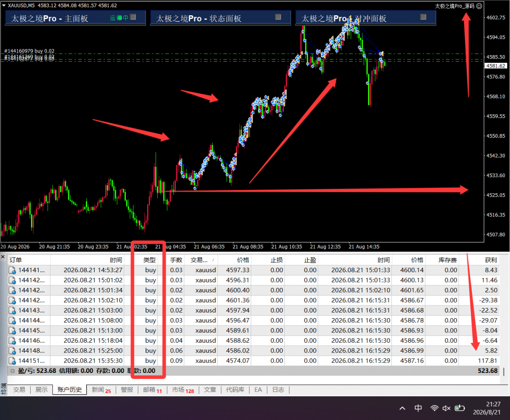Click the open price 4574.07
This screenshot has width=510, height=420.
(x=238, y=361)
